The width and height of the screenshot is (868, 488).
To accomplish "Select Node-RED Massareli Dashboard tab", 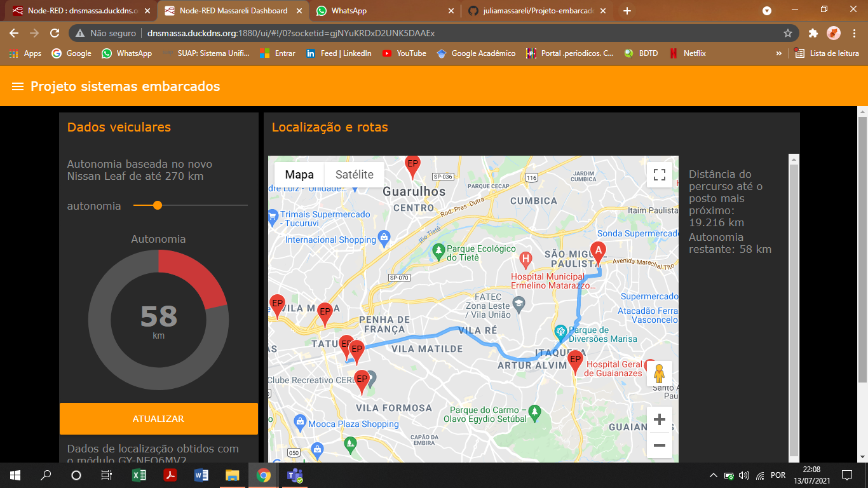I will [233, 11].
